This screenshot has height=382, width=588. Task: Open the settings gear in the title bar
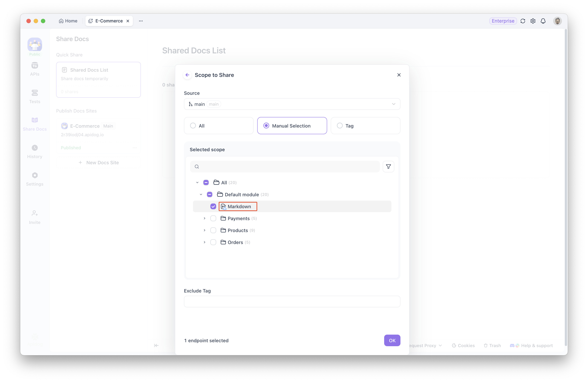[x=533, y=21]
